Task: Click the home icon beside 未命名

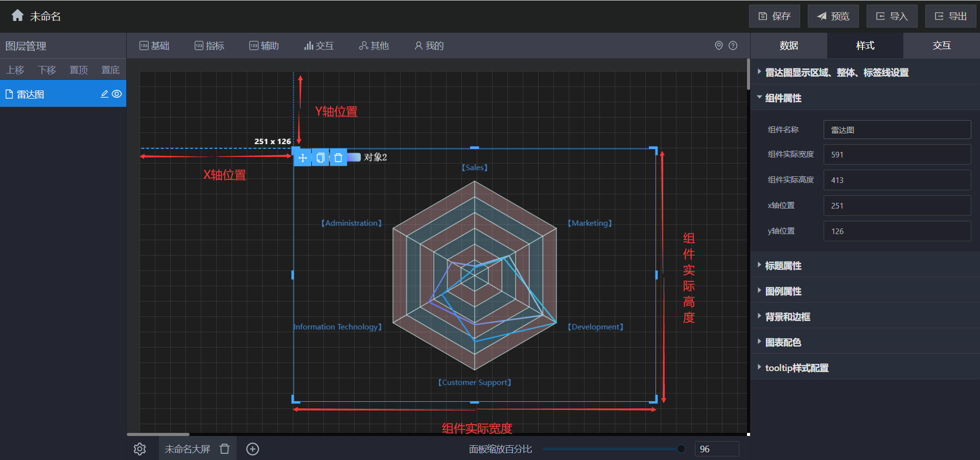Action: (17, 15)
